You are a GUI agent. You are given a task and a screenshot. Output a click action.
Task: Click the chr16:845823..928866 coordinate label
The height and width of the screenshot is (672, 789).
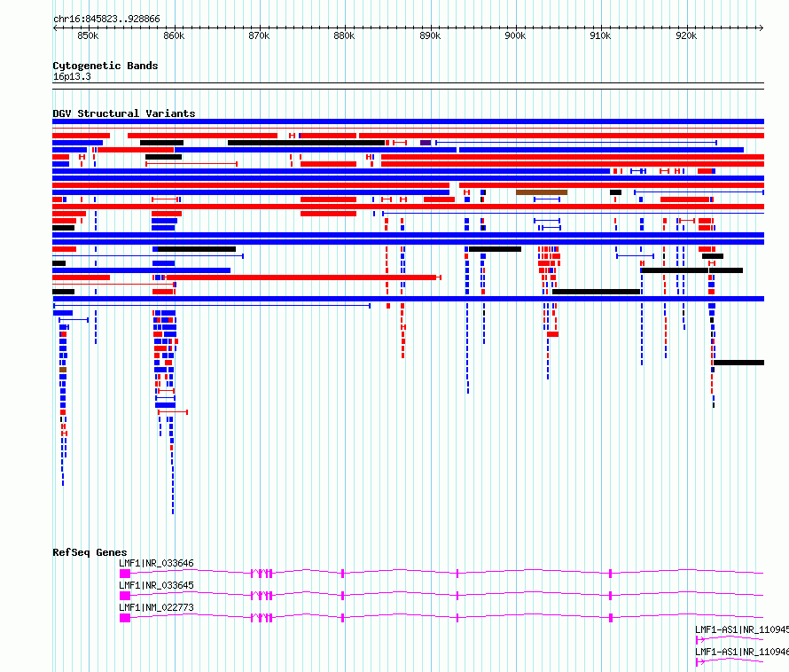pyautogui.click(x=106, y=19)
